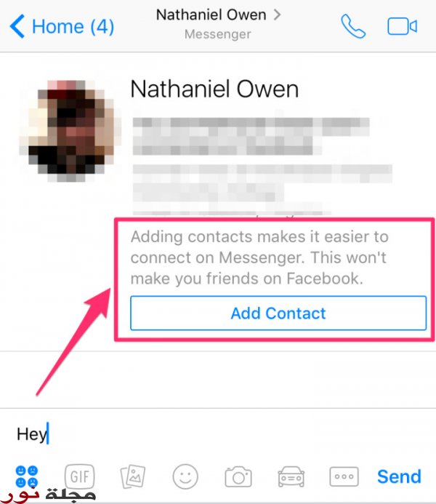Open the GIF picker

tap(80, 476)
